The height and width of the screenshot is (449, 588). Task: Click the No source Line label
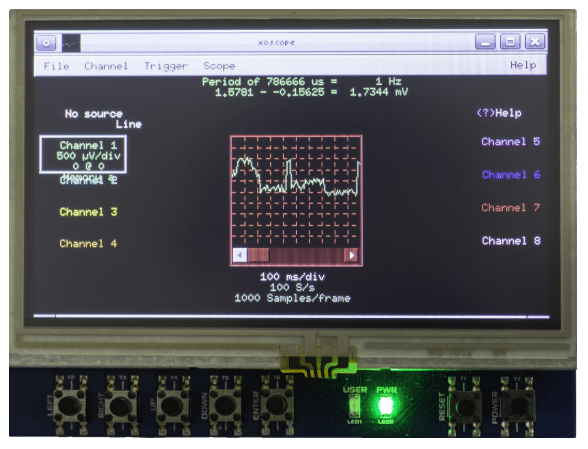point(103,119)
